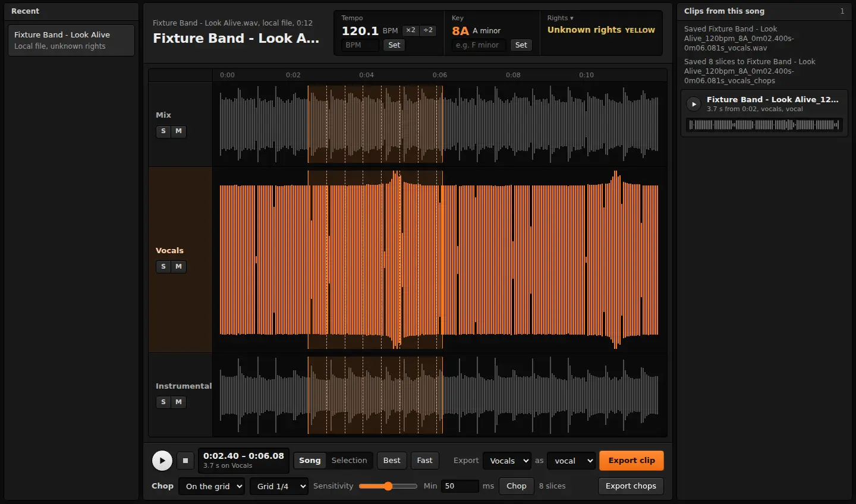Double the tempo with the ×2 button
The height and width of the screenshot is (504, 856).
pos(411,30)
